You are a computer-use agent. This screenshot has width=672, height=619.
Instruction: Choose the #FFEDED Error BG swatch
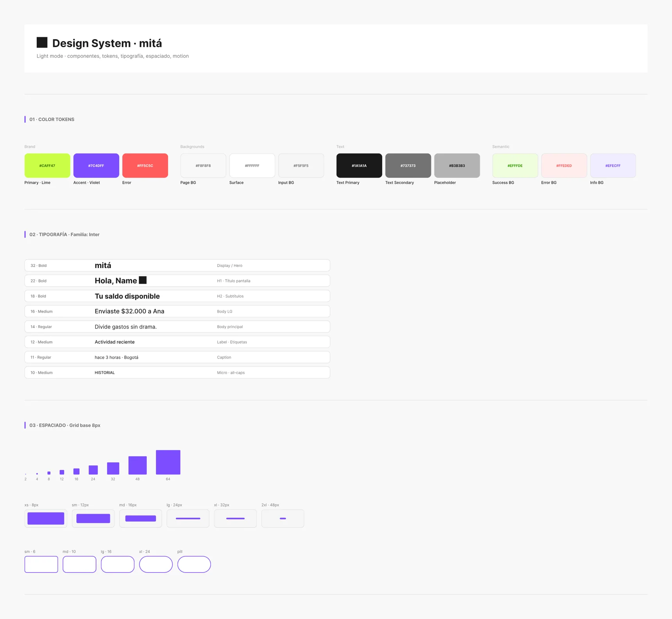coord(564,166)
